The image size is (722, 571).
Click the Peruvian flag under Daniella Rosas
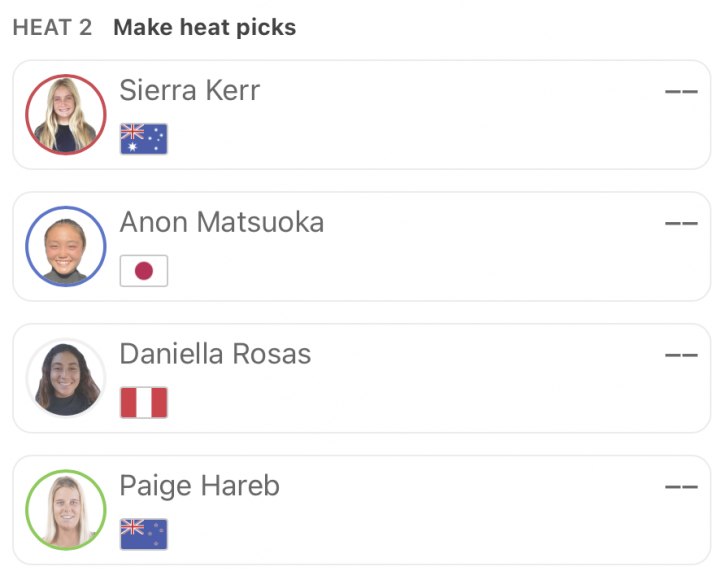(x=144, y=402)
